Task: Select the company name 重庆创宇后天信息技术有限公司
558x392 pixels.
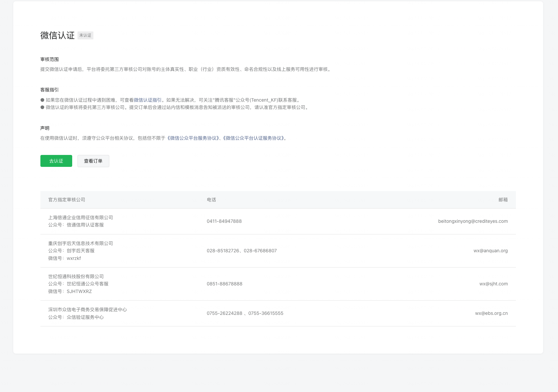Action: coord(80,243)
